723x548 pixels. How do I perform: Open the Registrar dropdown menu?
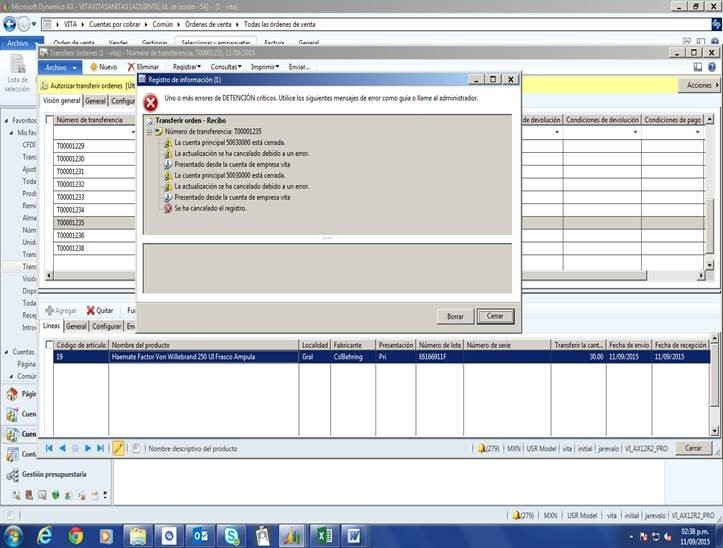point(187,67)
